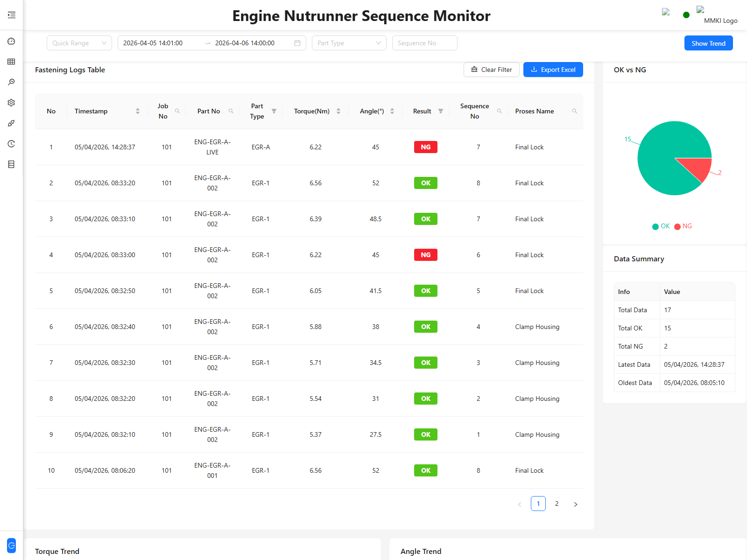747x560 pixels.
Task: Open the Part Type filter dropdown
Action: tap(349, 43)
